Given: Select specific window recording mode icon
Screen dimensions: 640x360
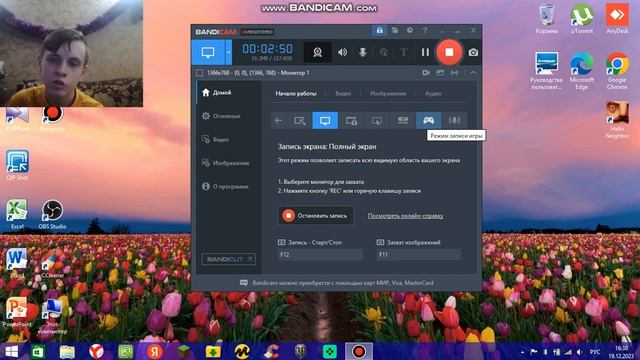Looking at the screenshot, I should point(351,120).
